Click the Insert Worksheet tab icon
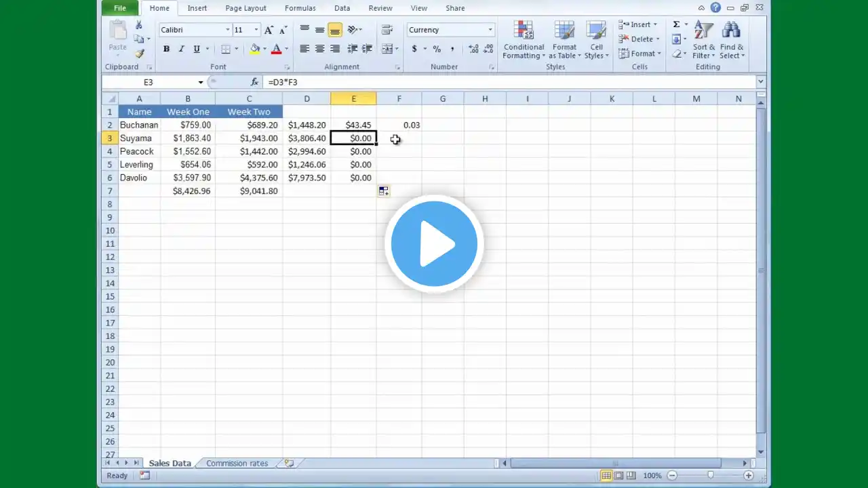 tap(289, 464)
